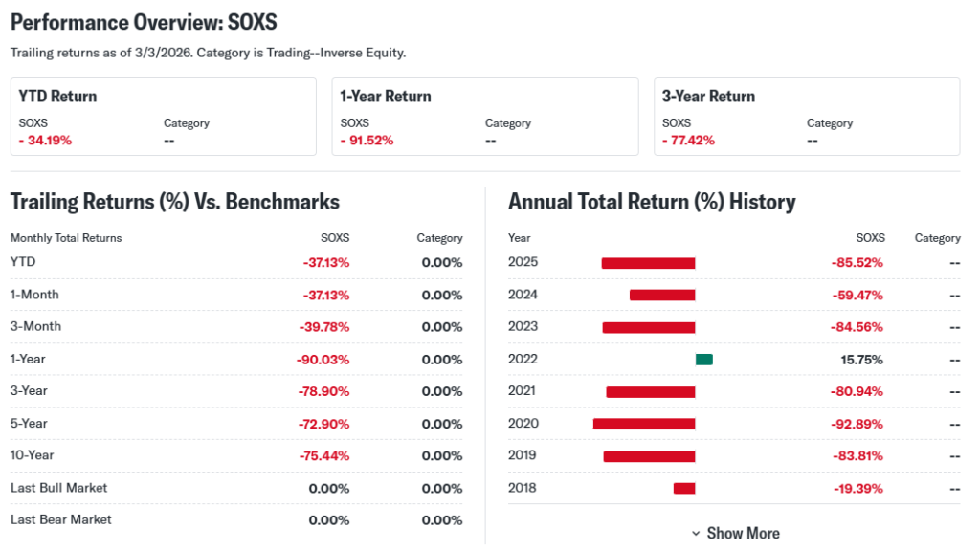Click the Annual Total Return History heading
Viewport: 980px width, 550px height.
652,202
